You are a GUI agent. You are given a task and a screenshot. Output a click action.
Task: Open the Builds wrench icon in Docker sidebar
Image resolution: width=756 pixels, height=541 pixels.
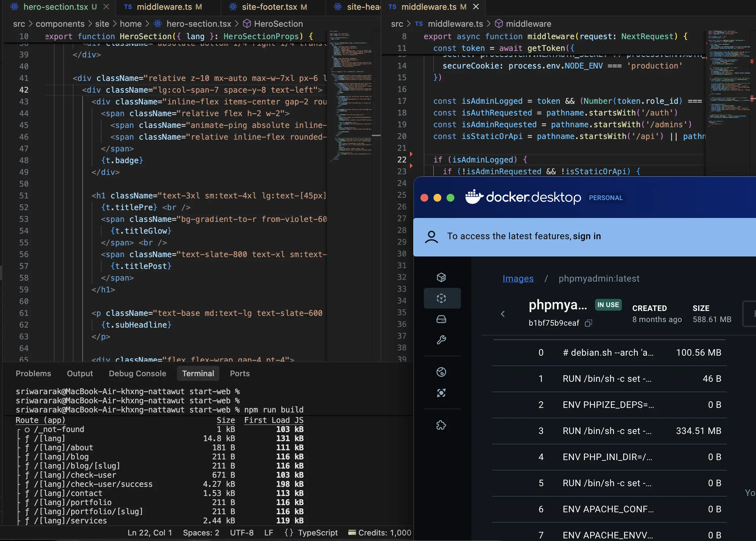441,340
